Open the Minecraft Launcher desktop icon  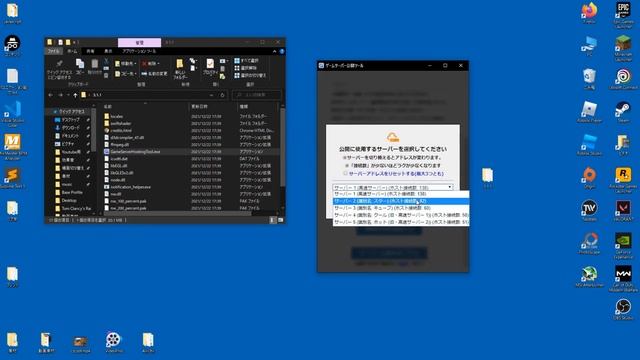point(623,48)
